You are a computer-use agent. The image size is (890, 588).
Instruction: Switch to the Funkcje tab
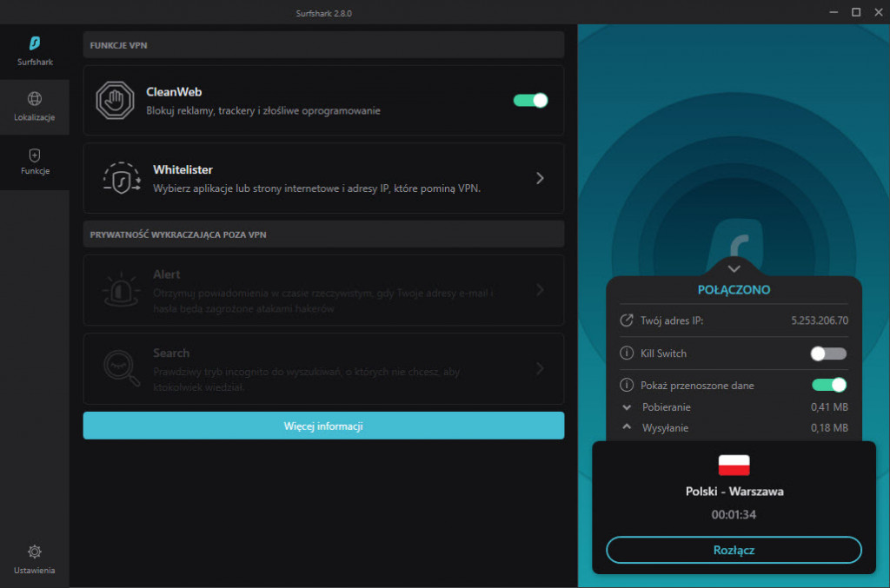(35, 162)
